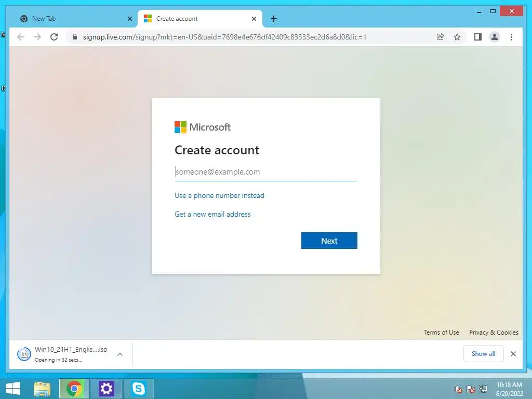Click the Next button
Screen dimensions: 532x399
[x=329, y=241]
